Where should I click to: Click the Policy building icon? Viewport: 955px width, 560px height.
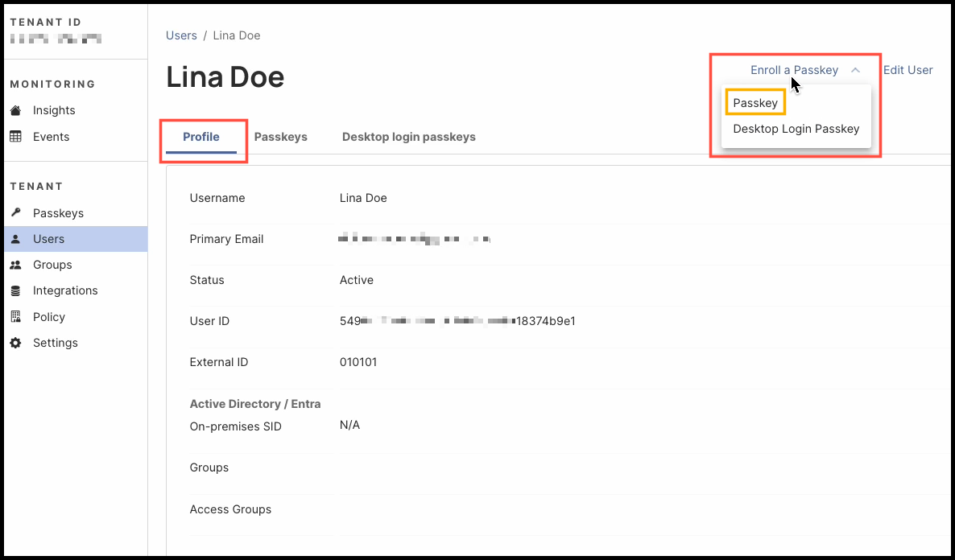point(15,317)
